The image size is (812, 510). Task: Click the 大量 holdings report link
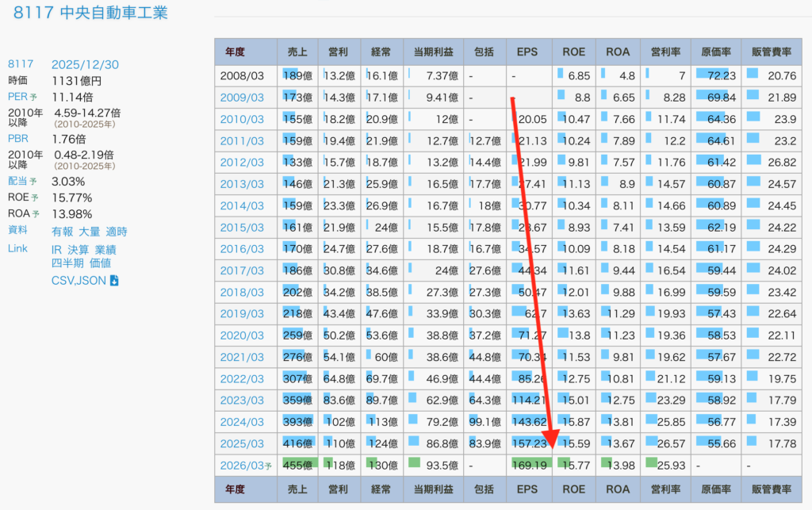coord(89,232)
